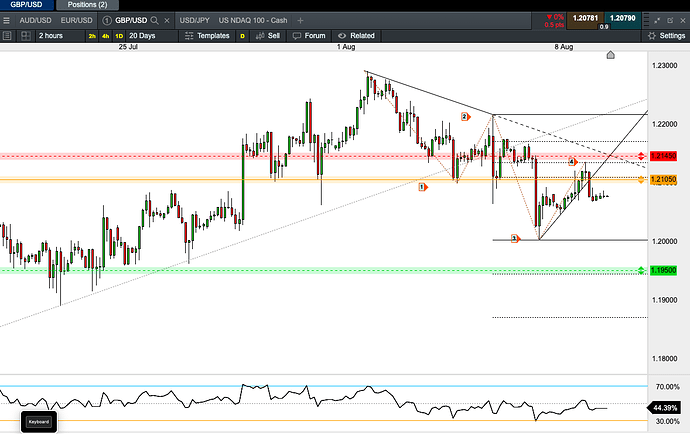Add new chart tab with plus icon

point(300,20)
